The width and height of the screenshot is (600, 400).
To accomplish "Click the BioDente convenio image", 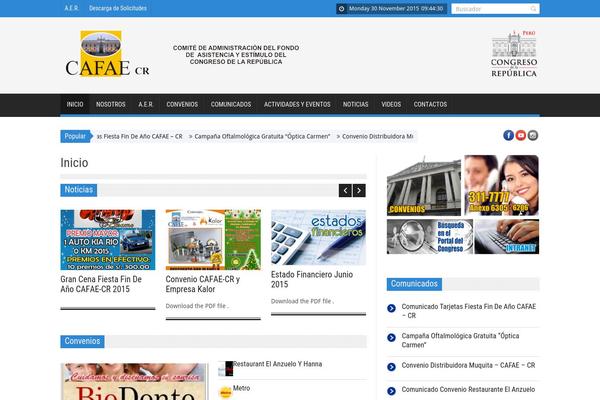I will tap(135, 382).
